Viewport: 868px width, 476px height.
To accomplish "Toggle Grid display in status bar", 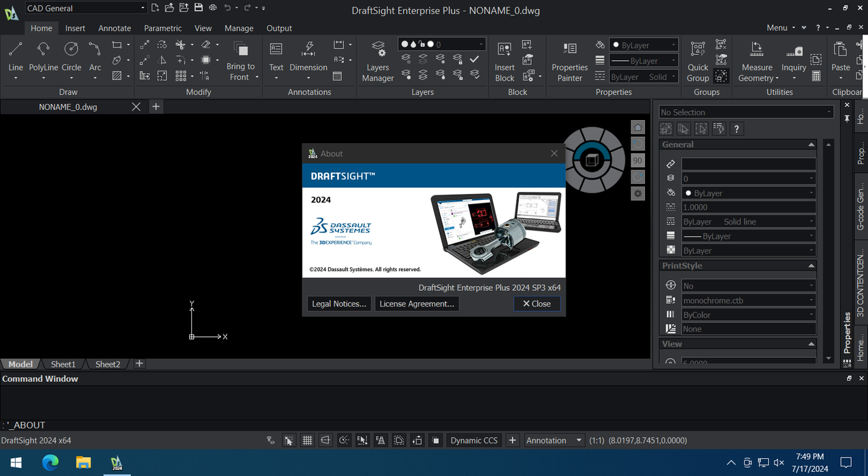I will point(307,440).
